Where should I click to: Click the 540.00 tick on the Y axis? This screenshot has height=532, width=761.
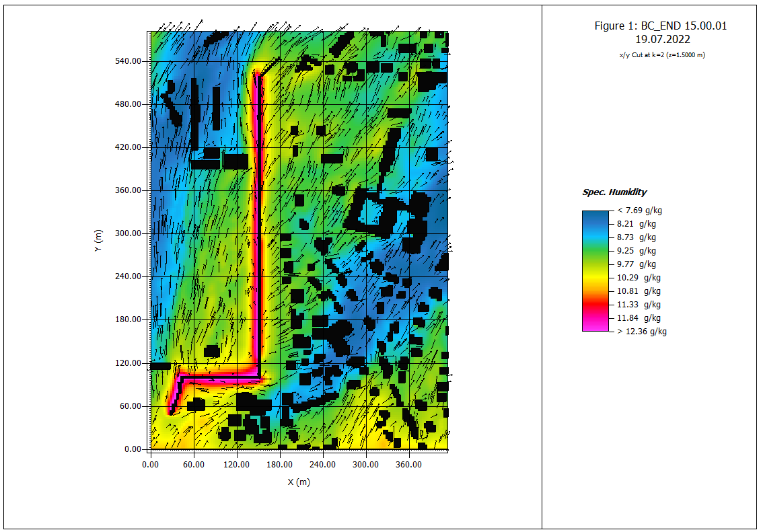129,61
